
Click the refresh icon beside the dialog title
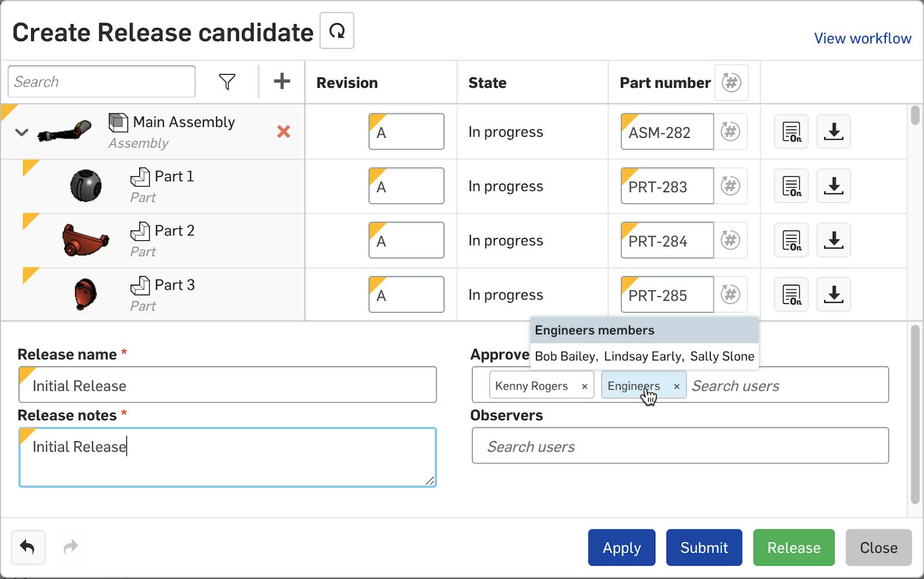(337, 31)
